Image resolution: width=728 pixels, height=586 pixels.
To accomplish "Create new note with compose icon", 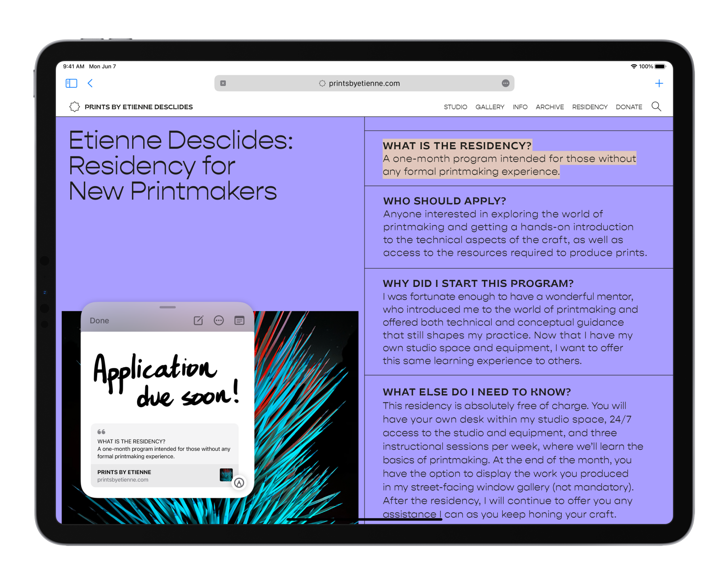I will [198, 321].
